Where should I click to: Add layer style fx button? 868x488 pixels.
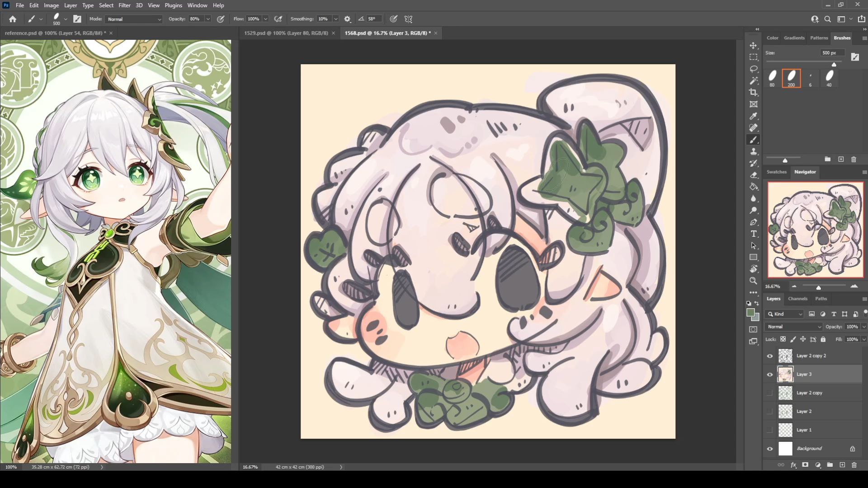(793, 465)
